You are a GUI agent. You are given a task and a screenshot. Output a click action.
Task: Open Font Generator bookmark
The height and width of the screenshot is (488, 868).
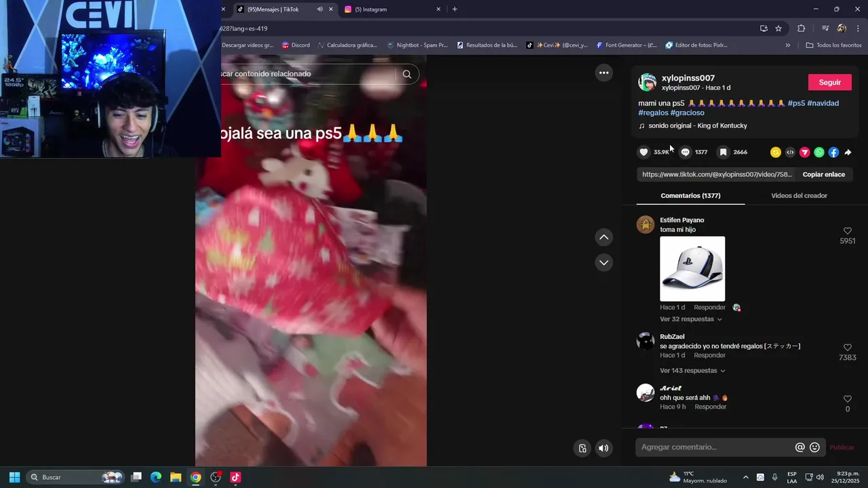pos(627,45)
